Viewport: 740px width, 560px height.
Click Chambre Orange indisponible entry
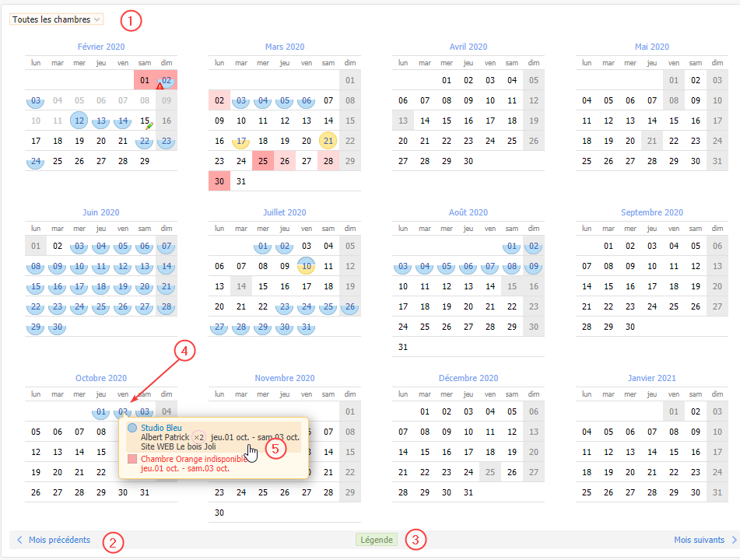[x=189, y=459]
